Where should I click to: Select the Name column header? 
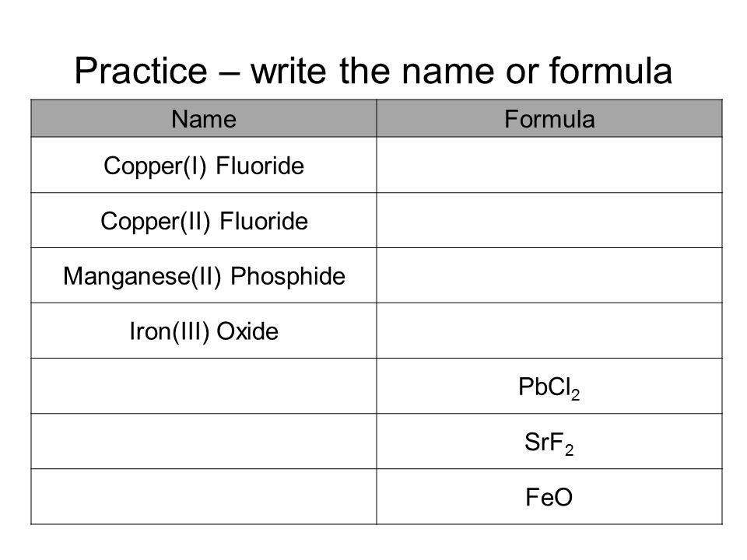(204, 118)
